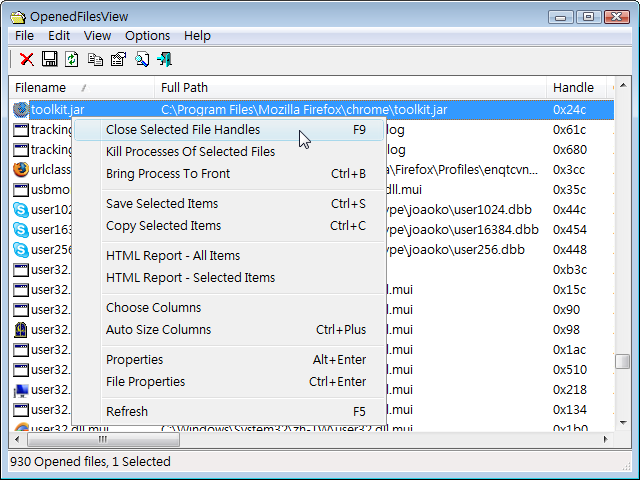Choose Close Selected File Handles
640x480 pixels.
[x=229, y=130]
